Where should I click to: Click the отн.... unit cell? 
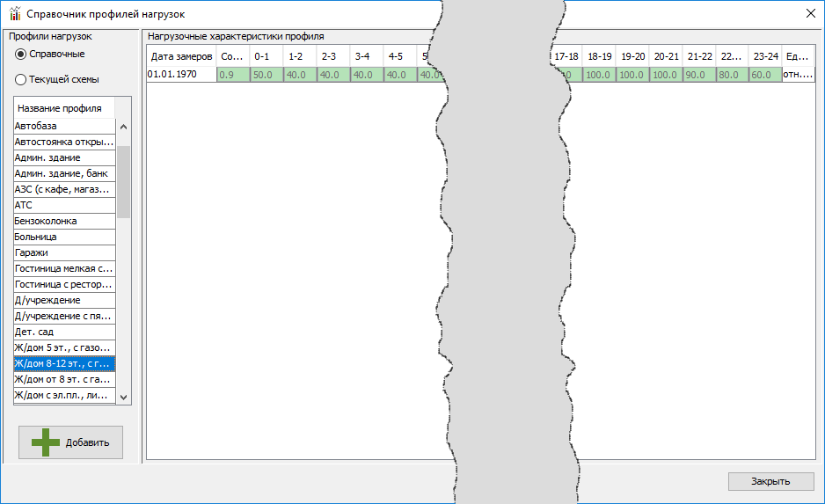pyautogui.click(x=798, y=75)
